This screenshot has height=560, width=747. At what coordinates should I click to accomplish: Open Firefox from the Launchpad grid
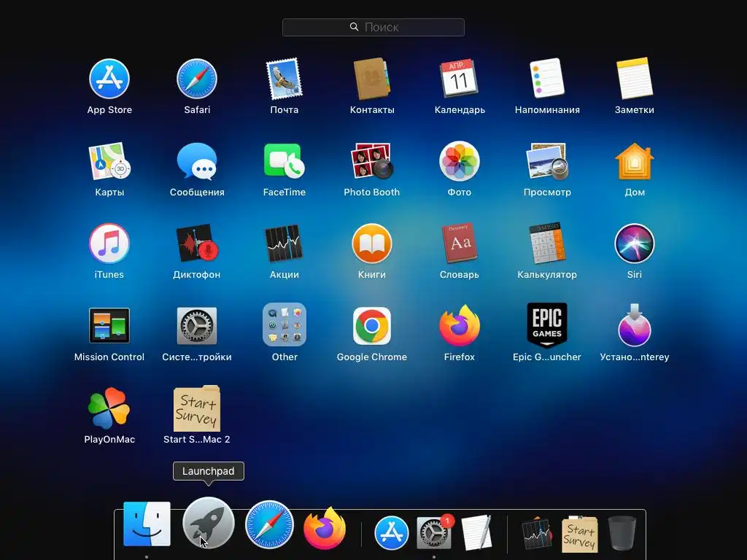coord(460,326)
